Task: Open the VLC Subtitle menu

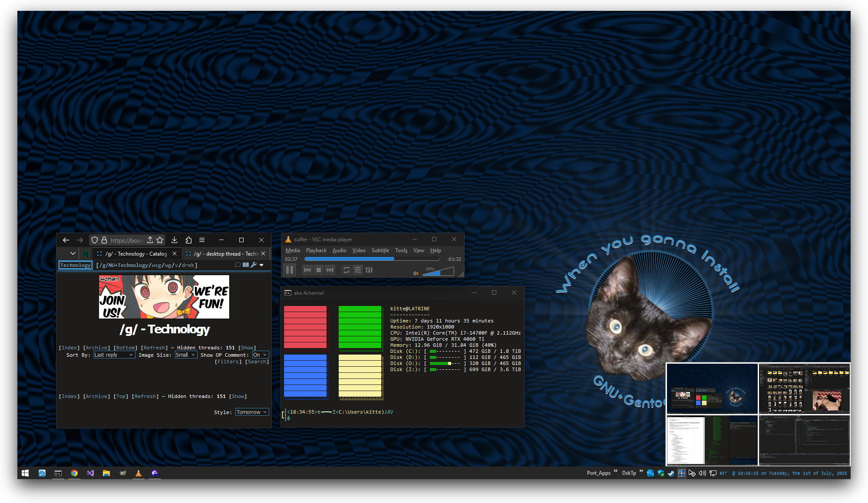Action: coord(380,250)
